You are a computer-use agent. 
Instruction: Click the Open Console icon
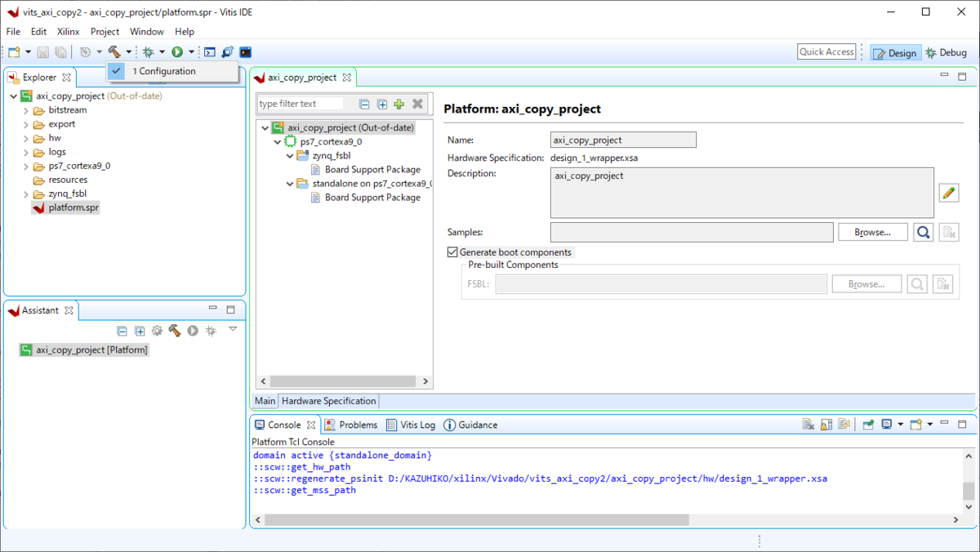tap(916, 425)
